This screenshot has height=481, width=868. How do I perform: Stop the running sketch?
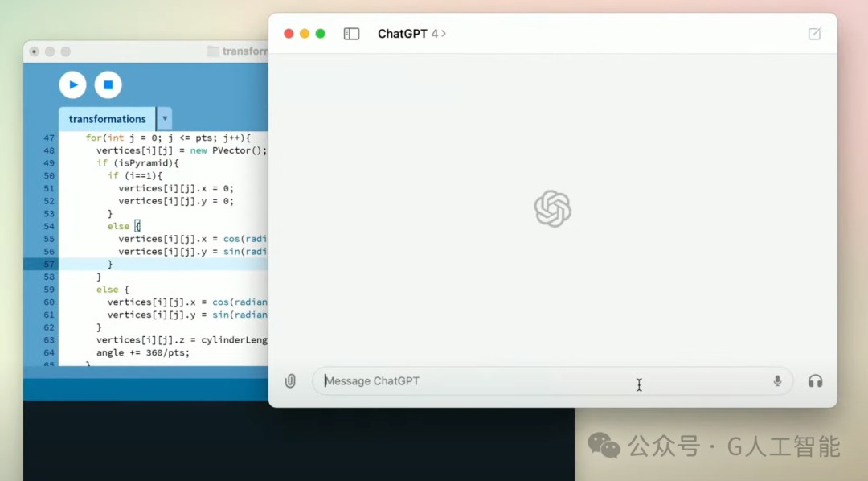click(108, 84)
